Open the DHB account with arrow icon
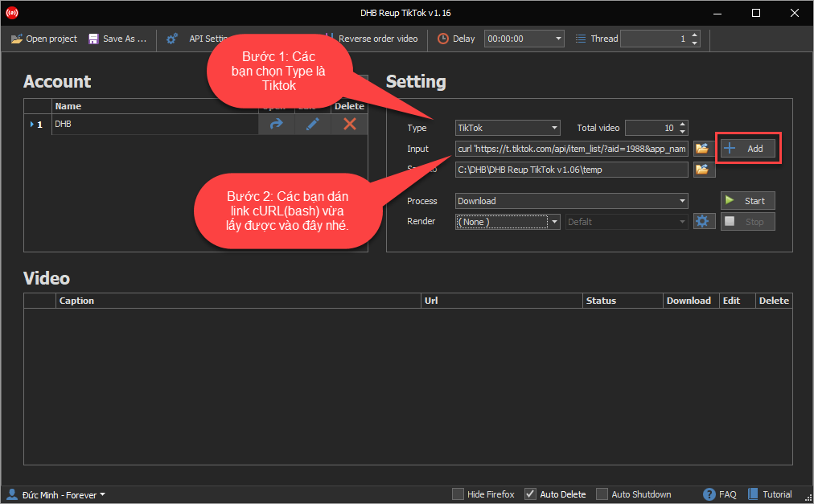The image size is (814, 504). [x=276, y=124]
